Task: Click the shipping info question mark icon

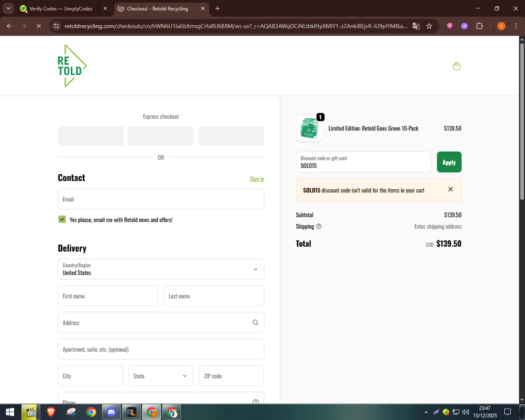Action: coord(319,226)
